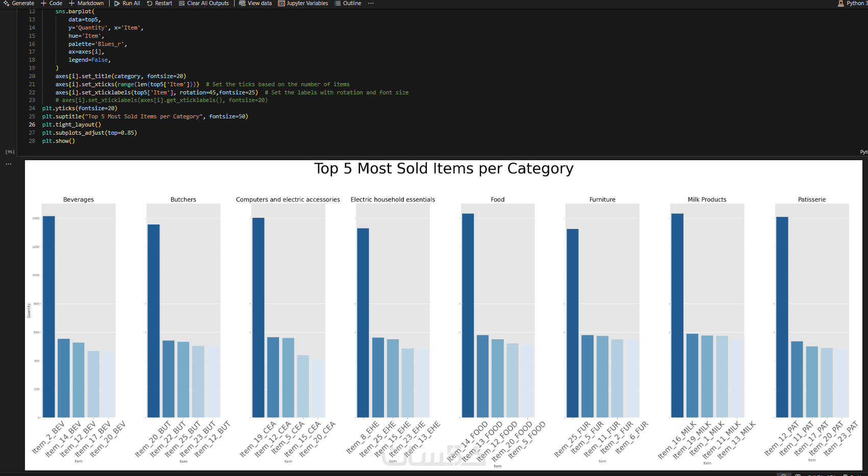Add a new Code cell
The width and height of the screenshot is (868, 476).
[52, 3]
